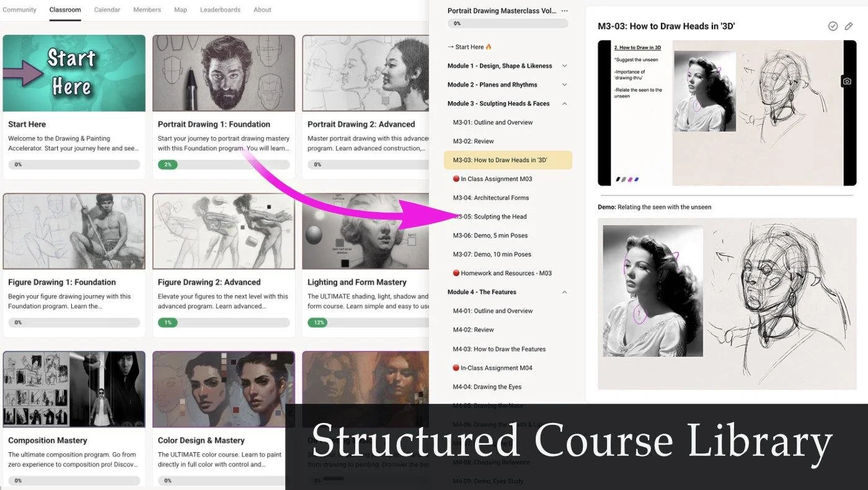The height and width of the screenshot is (490, 868).
Task: Open the Composition Mastery course thumbnail
Action: click(74, 390)
